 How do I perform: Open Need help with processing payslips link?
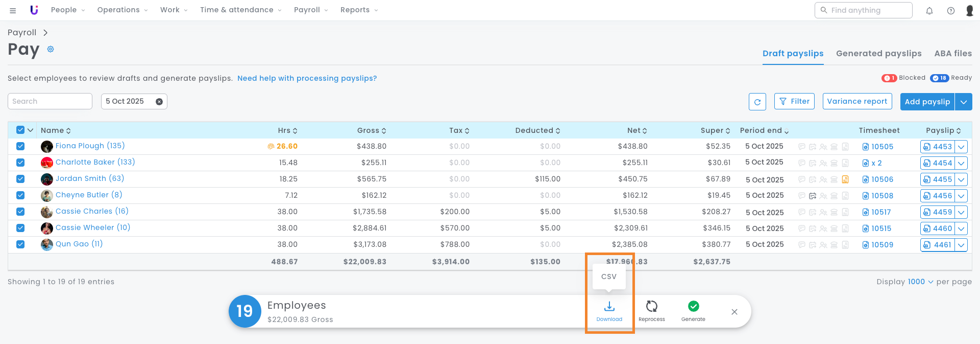click(x=307, y=78)
